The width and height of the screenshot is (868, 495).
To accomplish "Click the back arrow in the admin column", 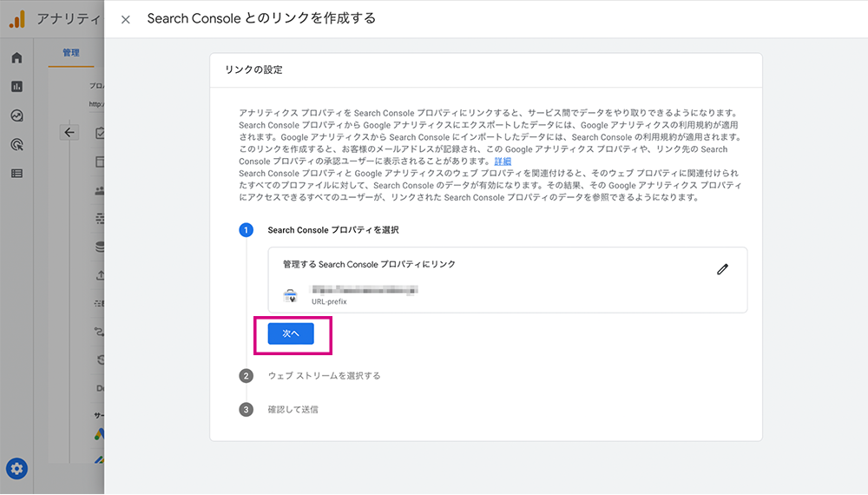I will pos(69,132).
